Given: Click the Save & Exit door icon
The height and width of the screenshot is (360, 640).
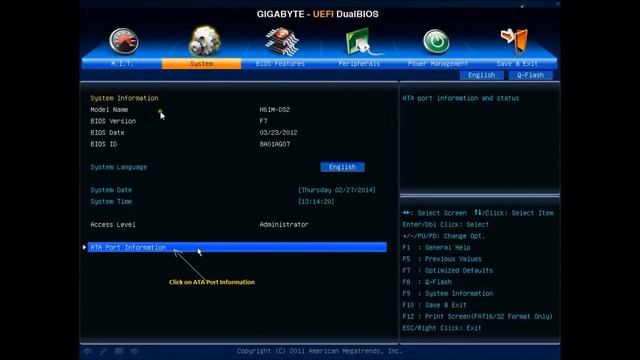Looking at the screenshot, I should tap(514, 41).
